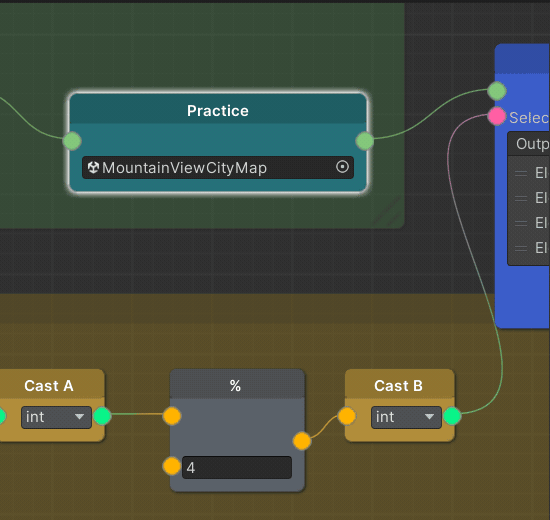The width and height of the screenshot is (550, 520).
Task: Select the Practice node title
Action: click(218, 111)
